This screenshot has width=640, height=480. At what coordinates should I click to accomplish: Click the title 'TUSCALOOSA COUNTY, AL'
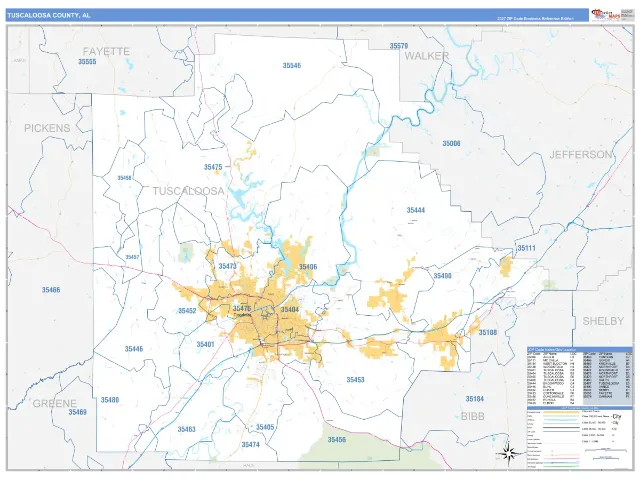coord(49,16)
